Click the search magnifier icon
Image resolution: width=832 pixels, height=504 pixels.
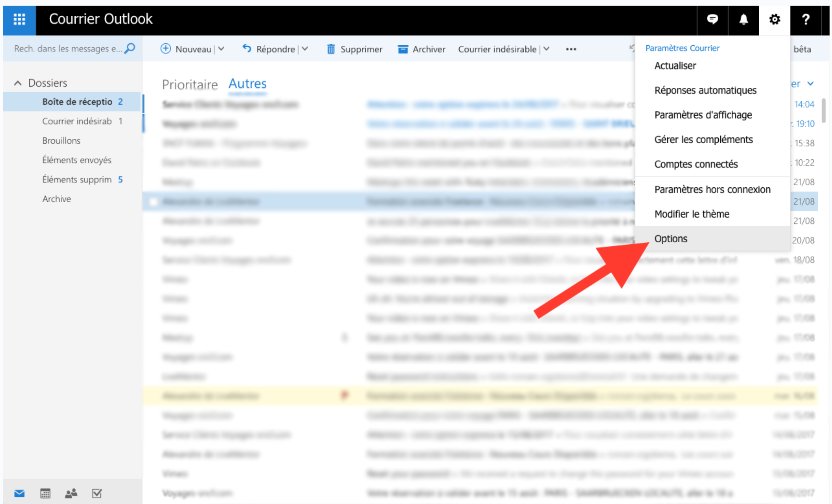[130, 49]
